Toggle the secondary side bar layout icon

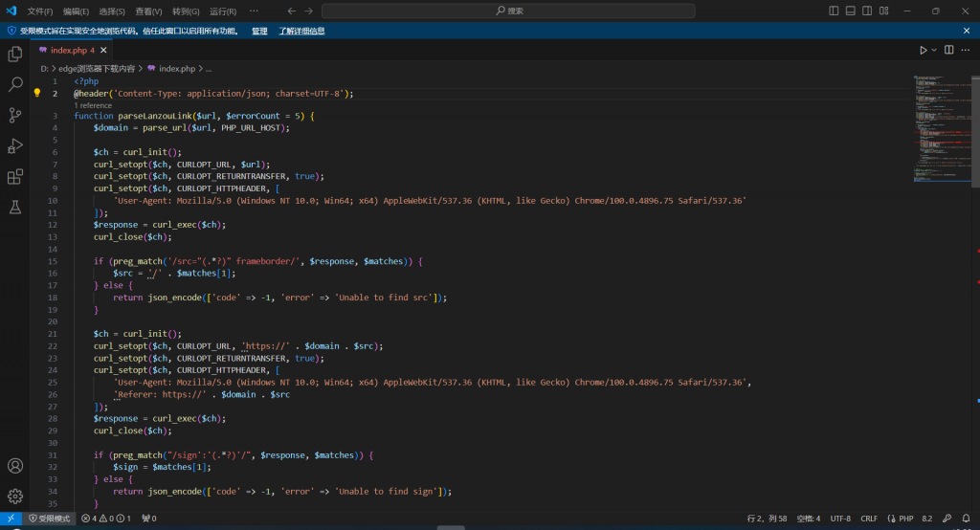click(x=867, y=11)
